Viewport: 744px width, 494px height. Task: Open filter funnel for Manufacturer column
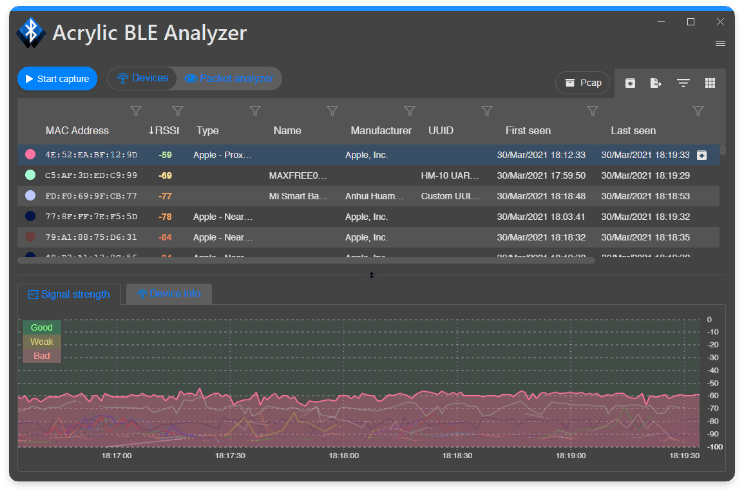(409, 111)
